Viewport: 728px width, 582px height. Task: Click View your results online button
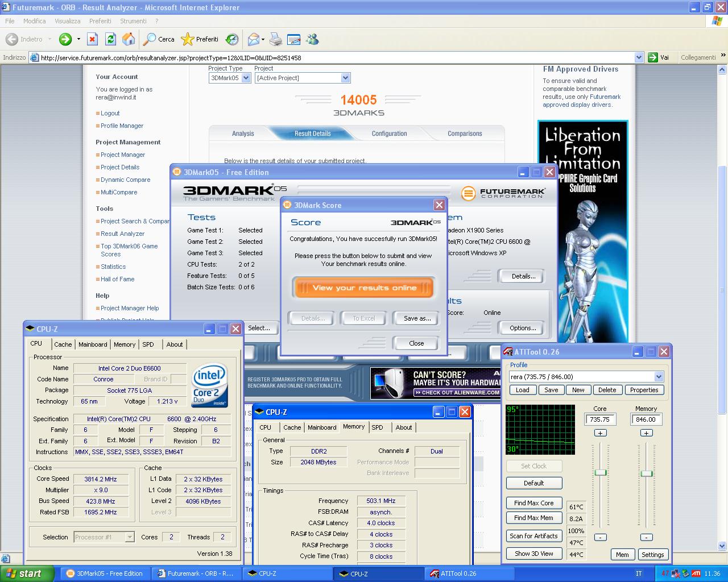tap(365, 288)
